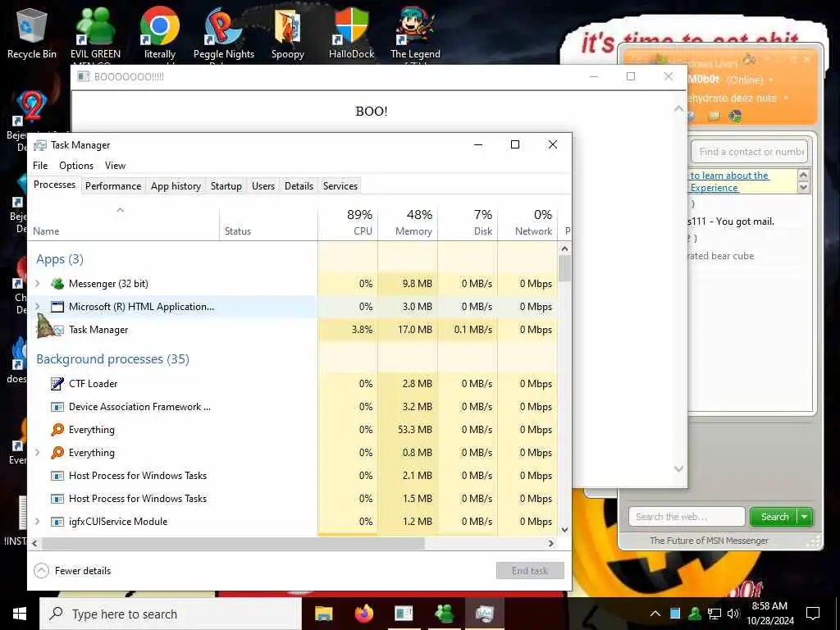Click the 'Search the web' field in Messenger
This screenshot has height=630, width=840.
[x=687, y=517]
